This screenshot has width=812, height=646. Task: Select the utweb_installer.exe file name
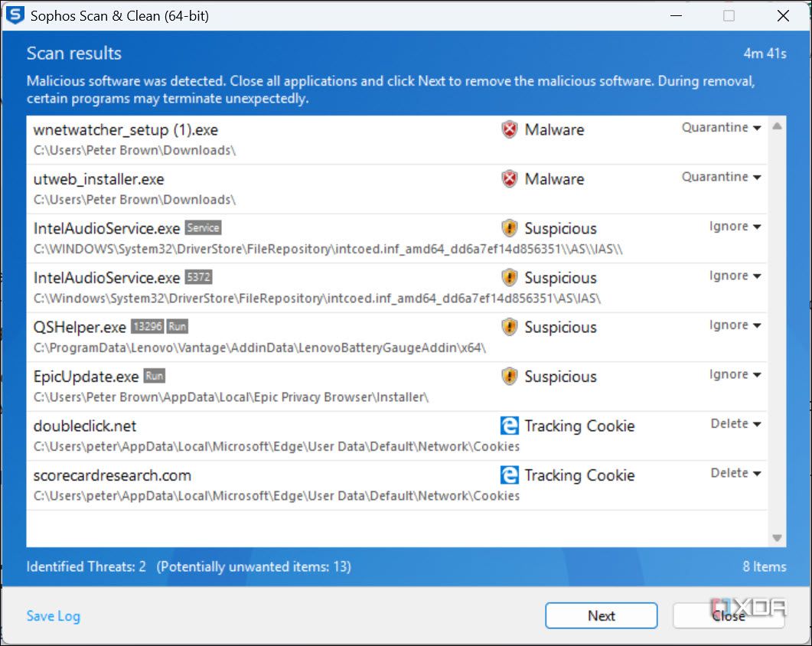pyautogui.click(x=99, y=179)
